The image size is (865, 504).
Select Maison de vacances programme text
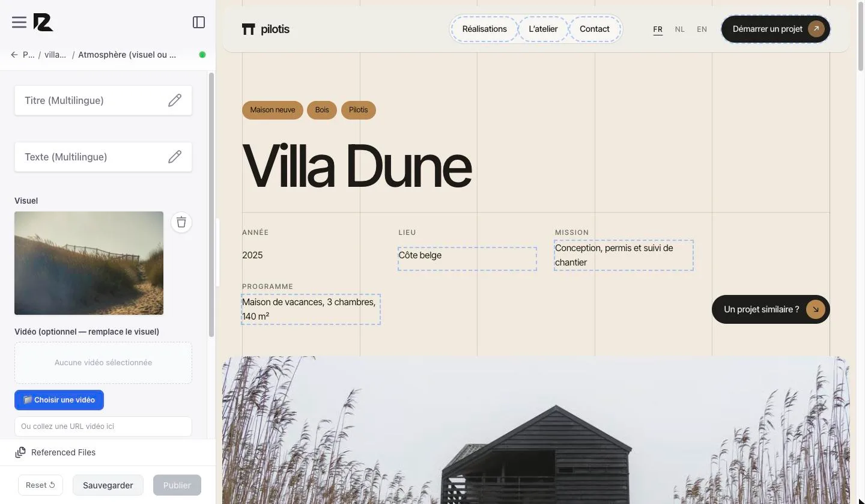(x=311, y=309)
